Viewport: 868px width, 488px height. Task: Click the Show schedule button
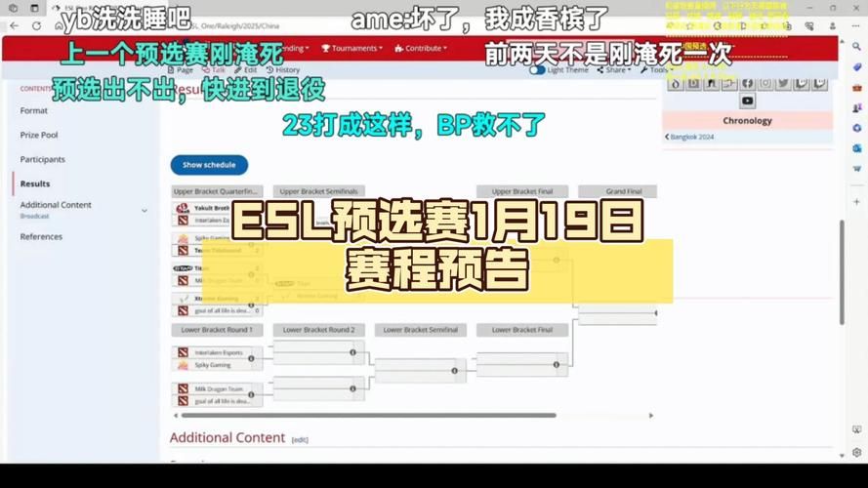pyautogui.click(x=209, y=165)
